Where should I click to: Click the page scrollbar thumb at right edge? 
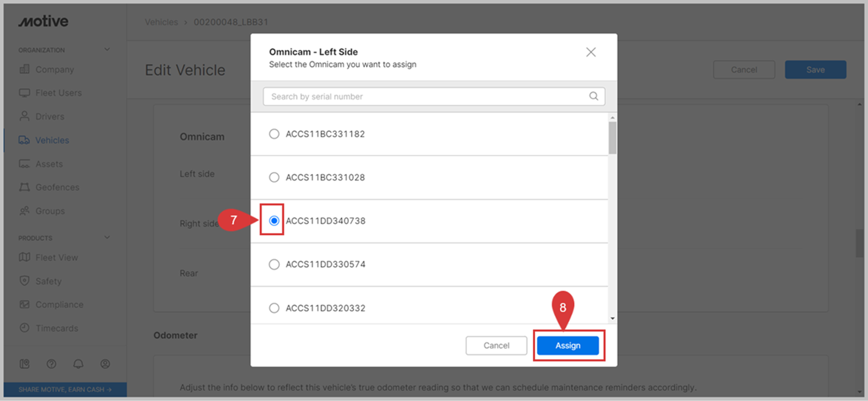(x=859, y=244)
